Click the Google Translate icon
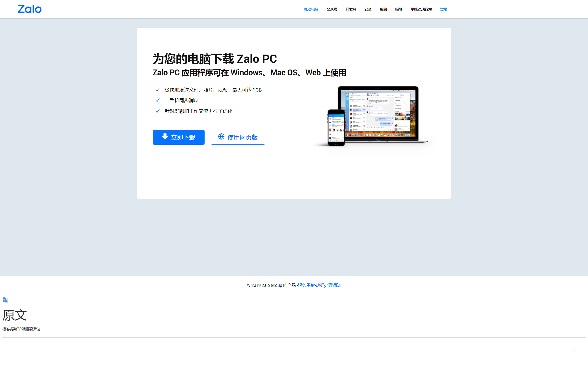588x374 pixels. (x=5, y=300)
